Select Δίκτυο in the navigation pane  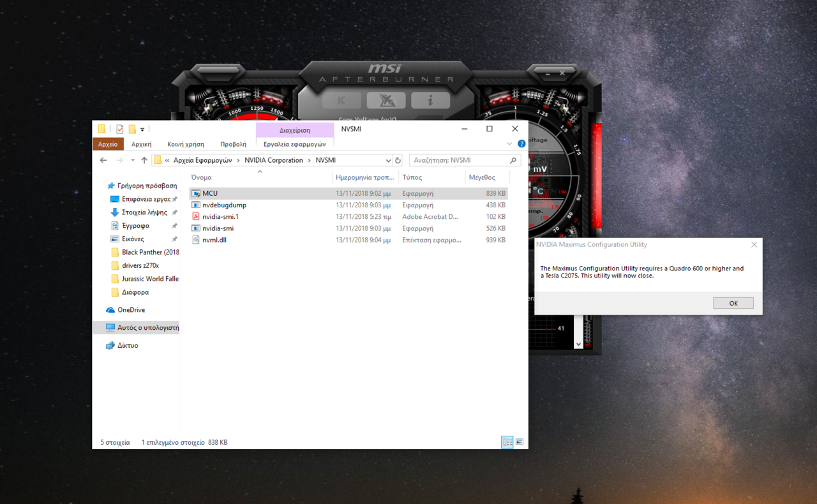(x=128, y=345)
